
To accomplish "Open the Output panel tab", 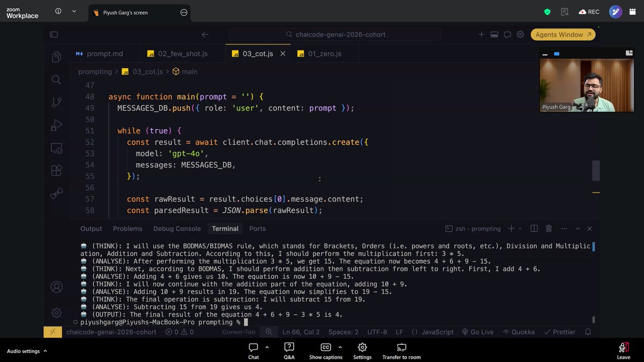I will [x=91, y=228].
